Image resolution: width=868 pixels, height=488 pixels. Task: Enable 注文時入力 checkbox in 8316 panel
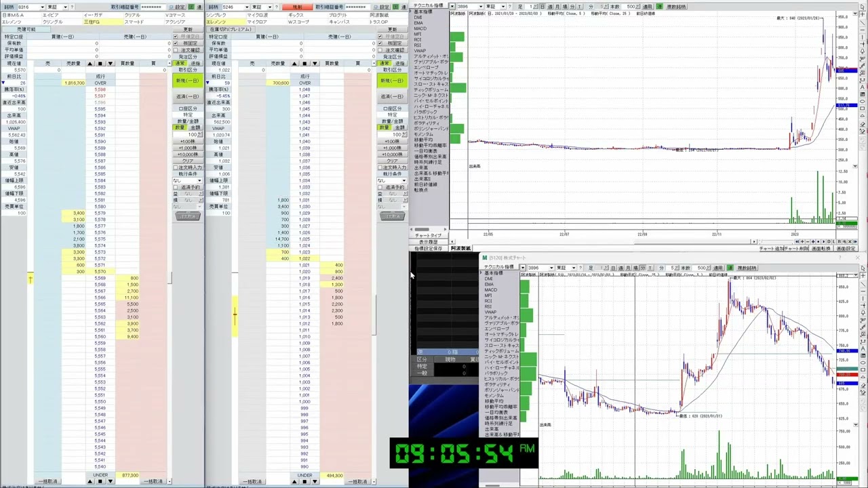[x=176, y=167]
